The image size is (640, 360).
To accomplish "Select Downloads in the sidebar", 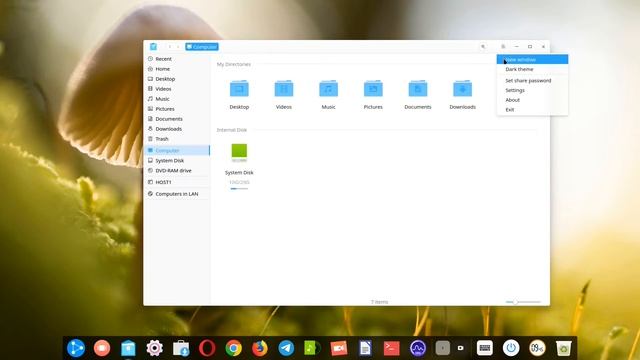I will pos(177,129).
